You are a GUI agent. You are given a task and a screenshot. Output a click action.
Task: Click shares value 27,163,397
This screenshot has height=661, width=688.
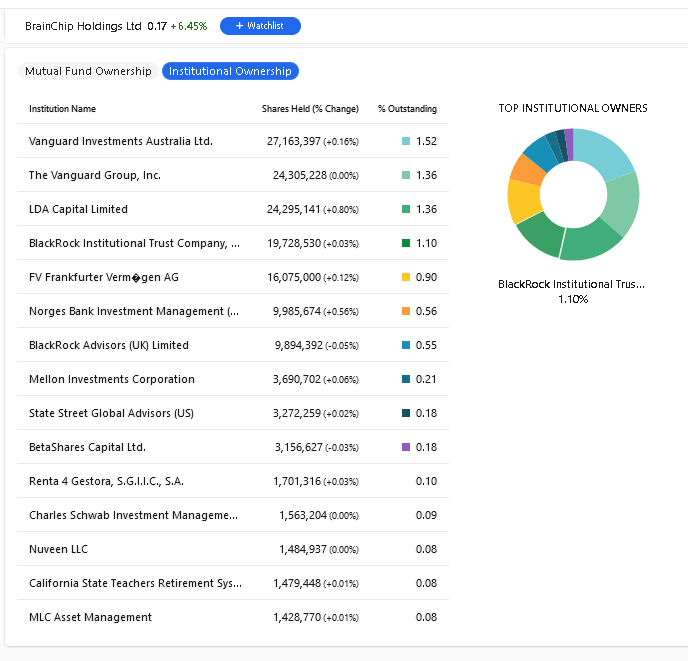click(x=294, y=141)
